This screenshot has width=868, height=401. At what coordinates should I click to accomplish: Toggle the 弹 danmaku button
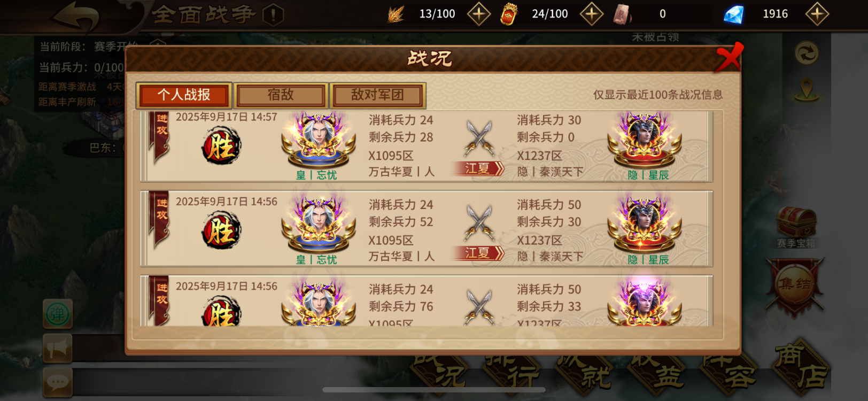click(x=57, y=314)
